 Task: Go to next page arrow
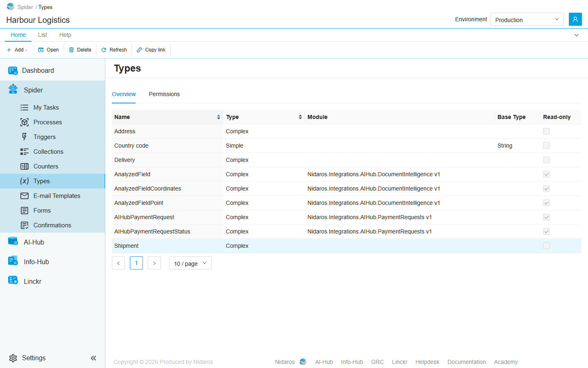154,263
